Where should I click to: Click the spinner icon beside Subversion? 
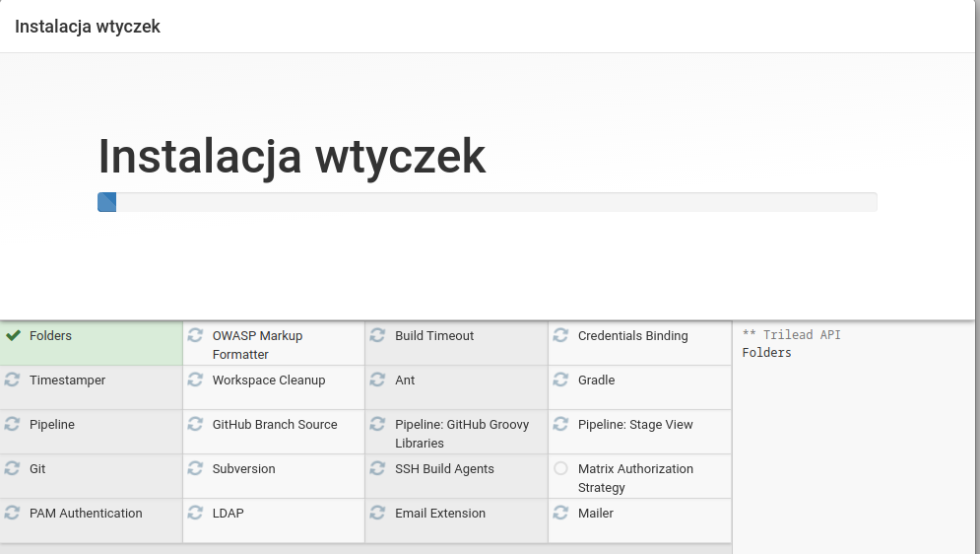coord(195,468)
